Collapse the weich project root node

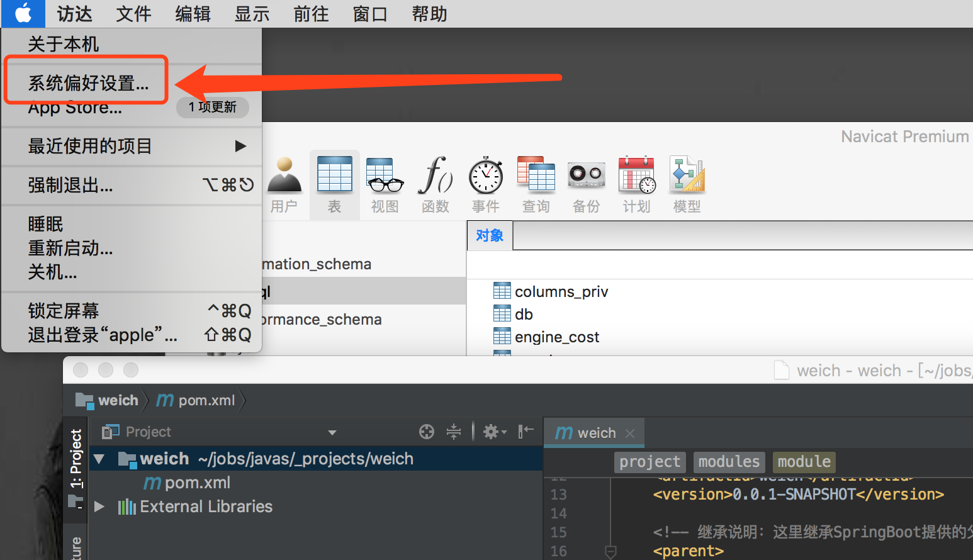[x=99, y=459]
